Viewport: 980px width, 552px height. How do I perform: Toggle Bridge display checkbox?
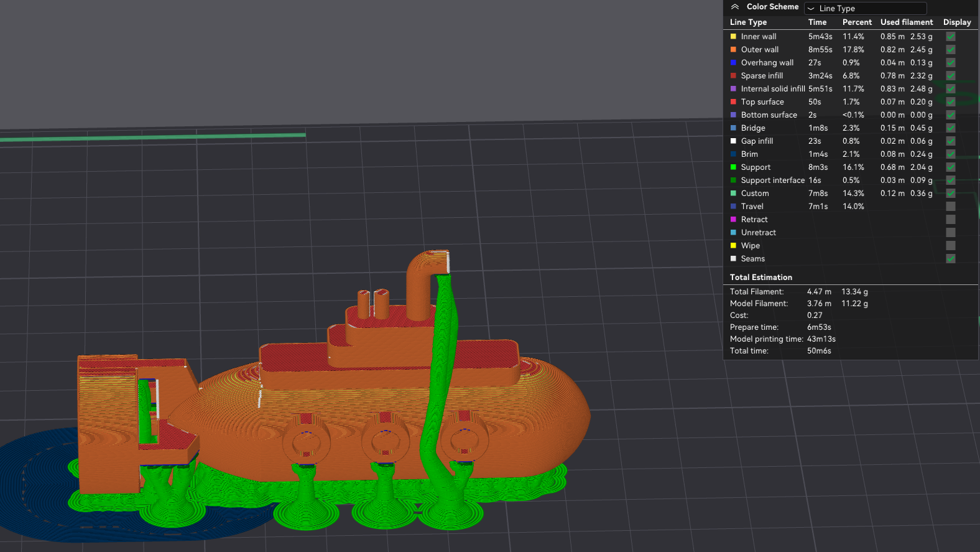tap(951, 128)
